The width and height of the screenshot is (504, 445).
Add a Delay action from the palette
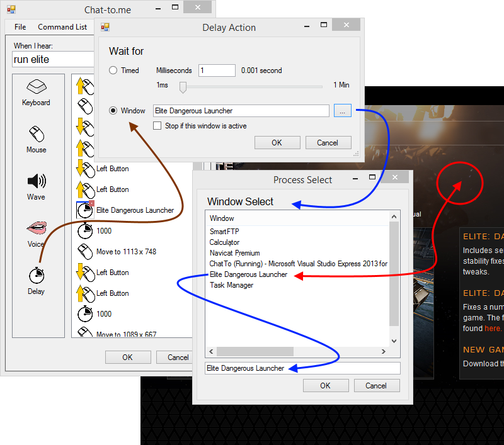37,275
